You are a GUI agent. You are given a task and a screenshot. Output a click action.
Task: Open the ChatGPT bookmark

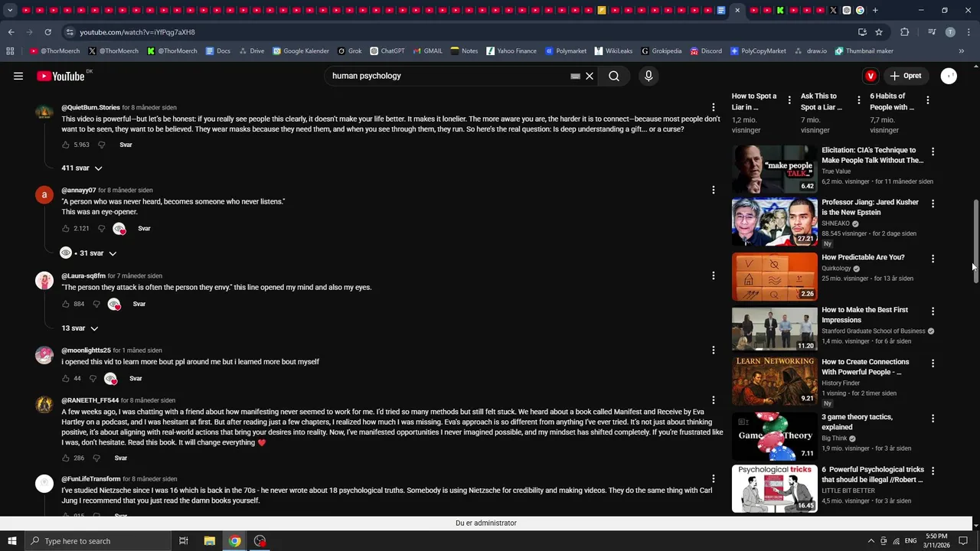[387, 51]
